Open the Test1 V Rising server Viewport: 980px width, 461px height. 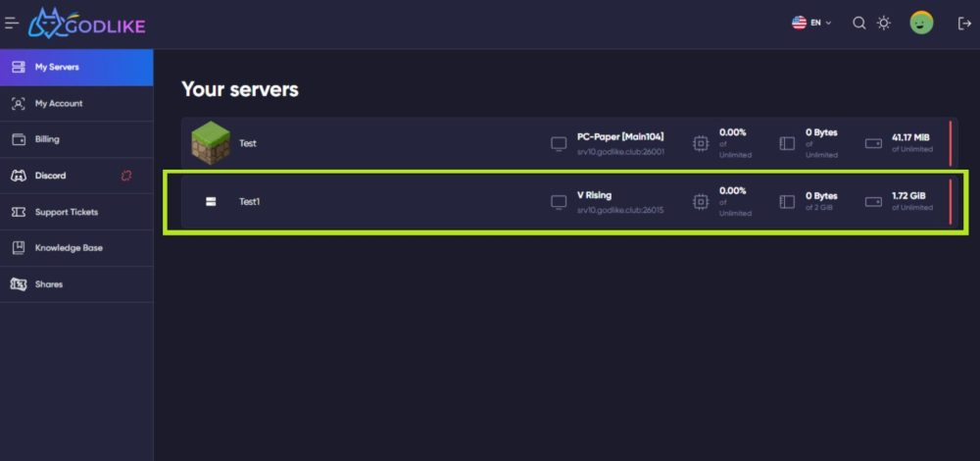(x=569, y=201)
